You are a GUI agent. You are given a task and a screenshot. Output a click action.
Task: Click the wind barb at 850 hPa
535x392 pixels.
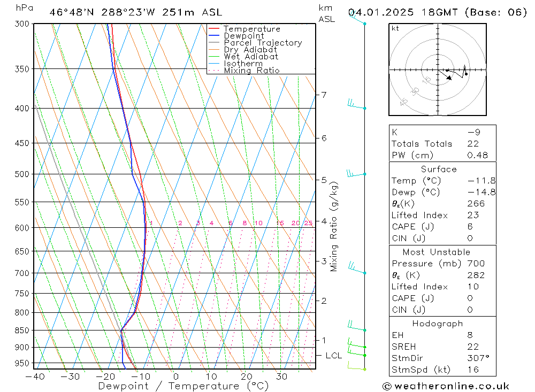[x=357, y=326]
